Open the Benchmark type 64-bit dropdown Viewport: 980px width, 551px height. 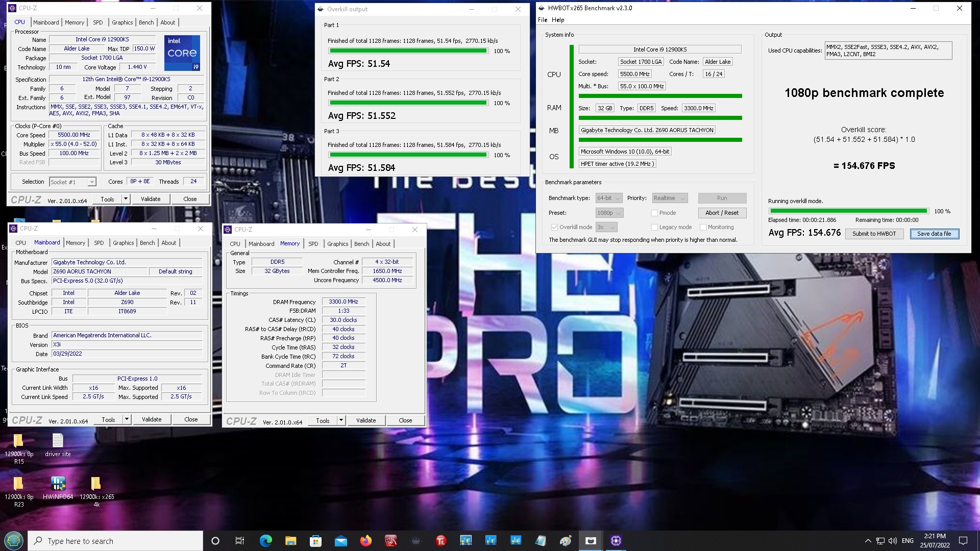pos(608,198)
